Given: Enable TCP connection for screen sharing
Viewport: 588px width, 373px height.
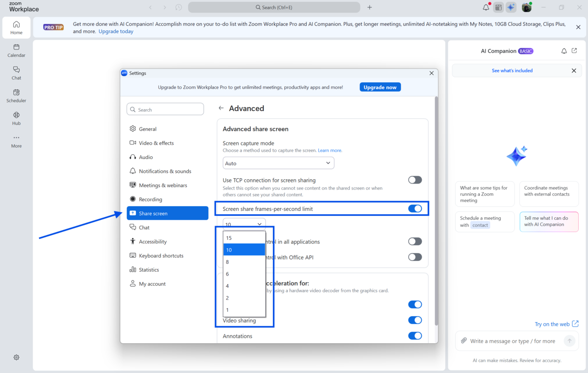Looking at the screenshot, I should coord(415,180).
